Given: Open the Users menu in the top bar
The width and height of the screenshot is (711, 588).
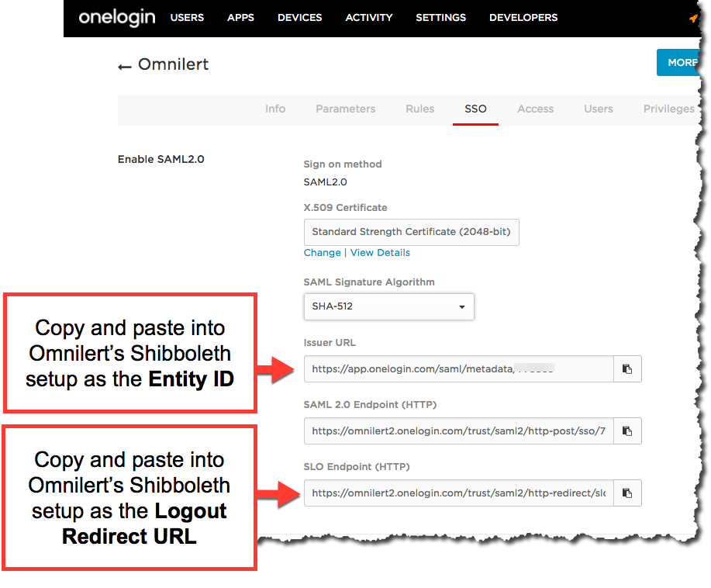Looking at the screenshot, I should click(x=187, y=18).
